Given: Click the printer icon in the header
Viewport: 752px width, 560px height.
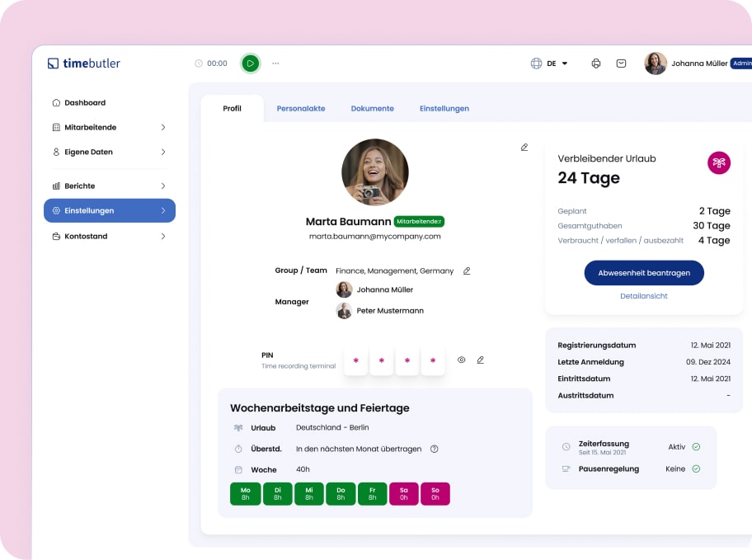Looking at the screenshot, I should tap(596, 64).
